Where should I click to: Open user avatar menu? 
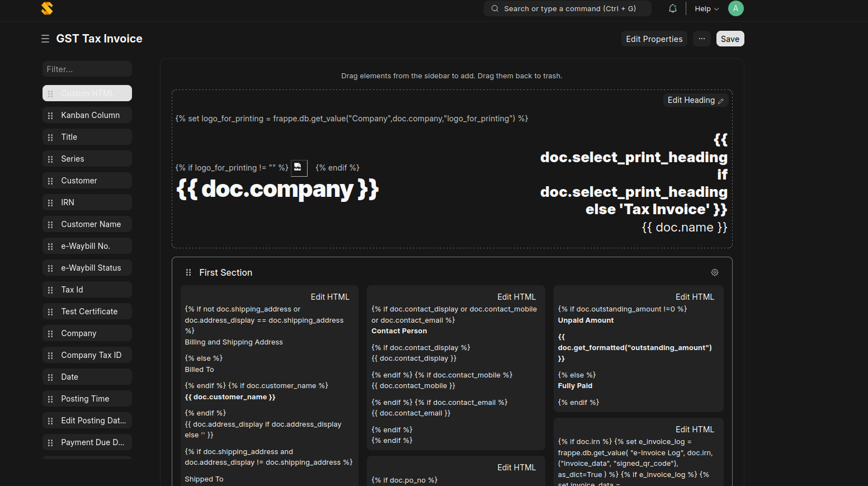(x=735, y=8)
